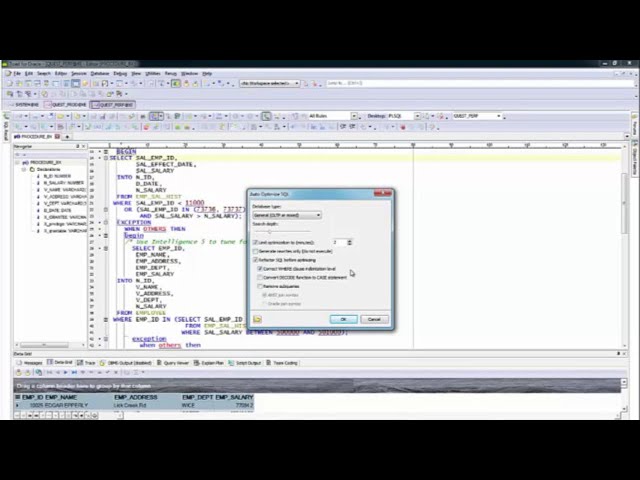Open the Utilities menu
Image resolution: width=640 pixels, height=480 pixels.
click(153, 73)
